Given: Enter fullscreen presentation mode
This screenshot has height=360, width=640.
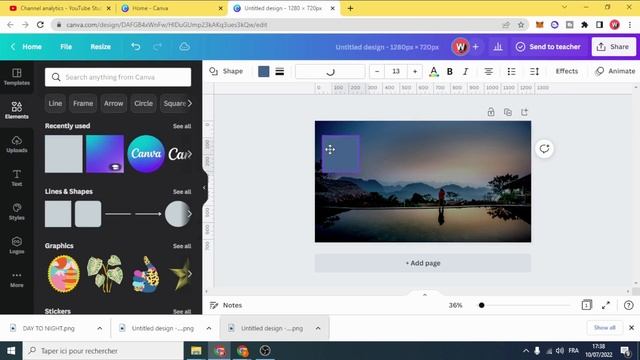Looking at the screenshot, I should click(606, 305).
